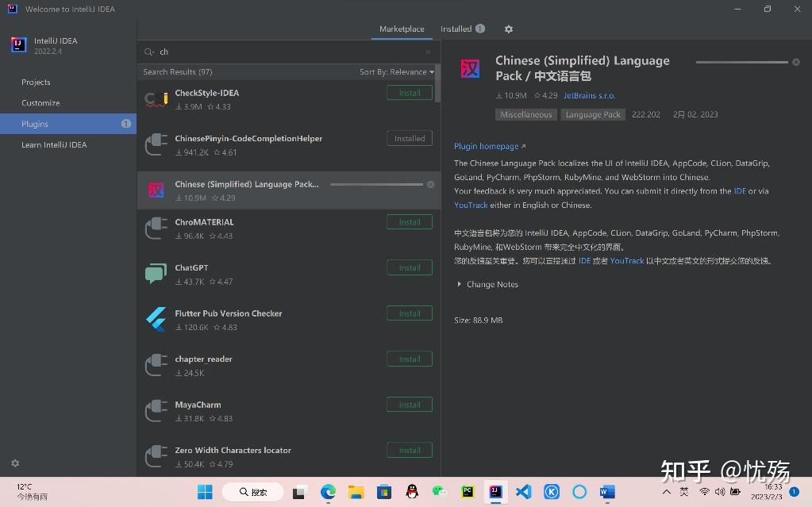Select ChatGPT plugin name in results
This screenshot has width=812, height=507.
click(x=191, y=267)
